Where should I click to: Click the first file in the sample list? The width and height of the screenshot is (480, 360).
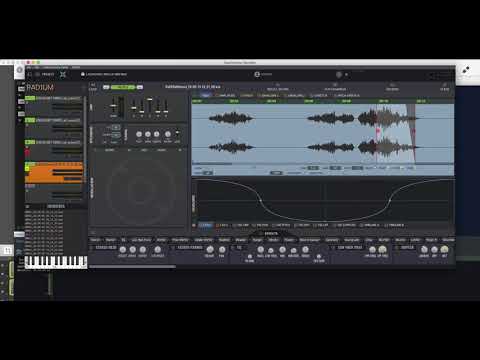click(44, 212)
